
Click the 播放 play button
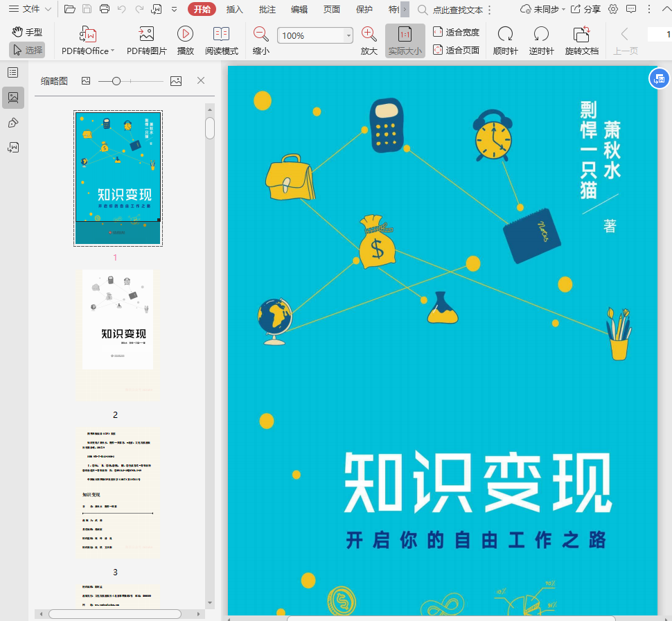click(185, 41)
